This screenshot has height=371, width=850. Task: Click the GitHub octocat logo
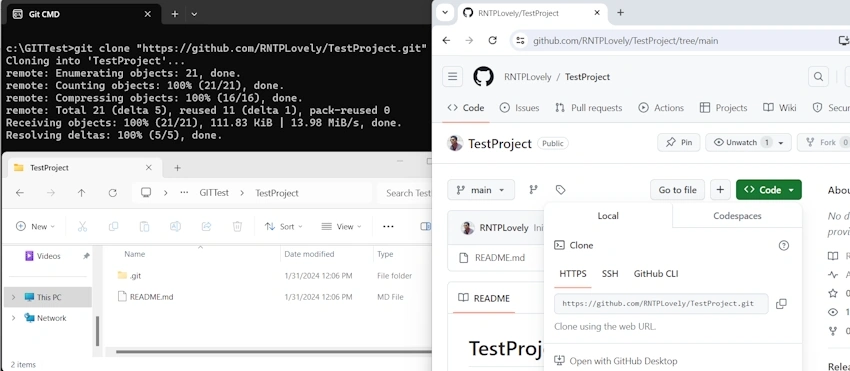pos(484,76)
